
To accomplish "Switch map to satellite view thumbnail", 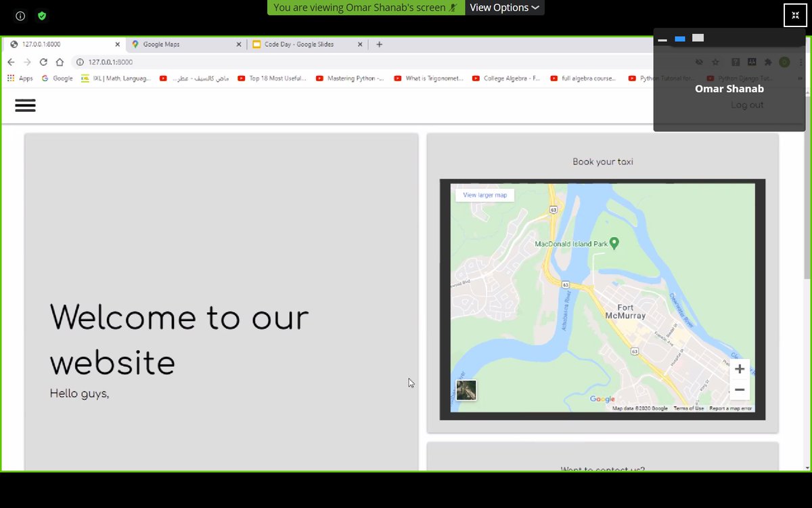I will tap(466, 390).
